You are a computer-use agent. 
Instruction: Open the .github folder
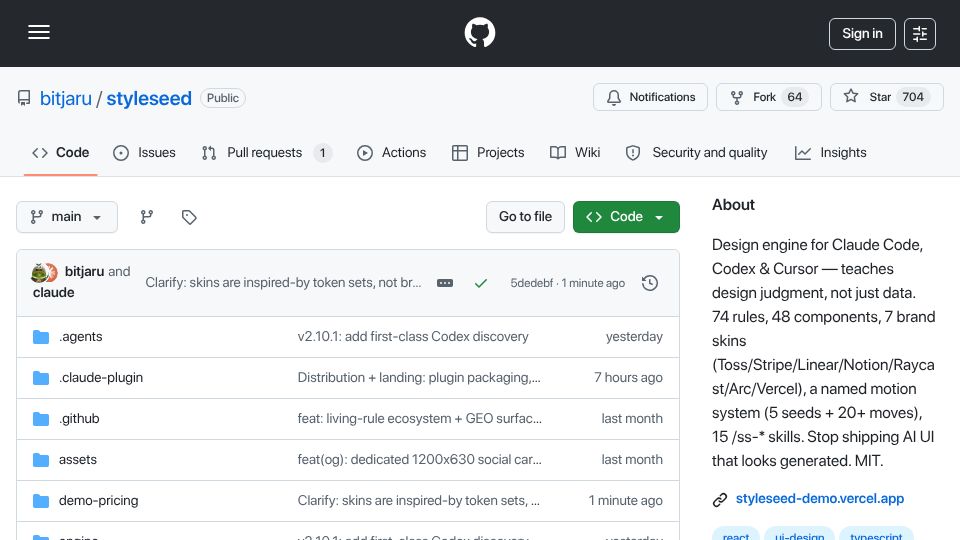(79, 419)
